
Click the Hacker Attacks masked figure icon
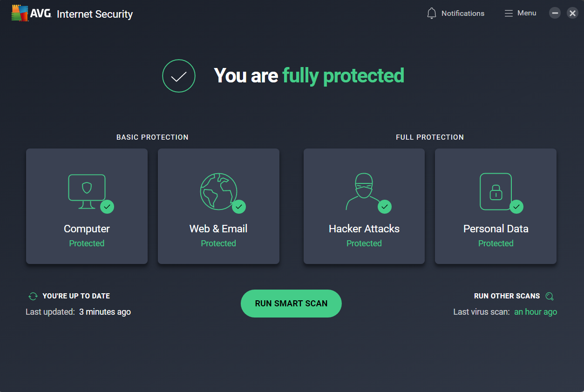tap(364, 191)
